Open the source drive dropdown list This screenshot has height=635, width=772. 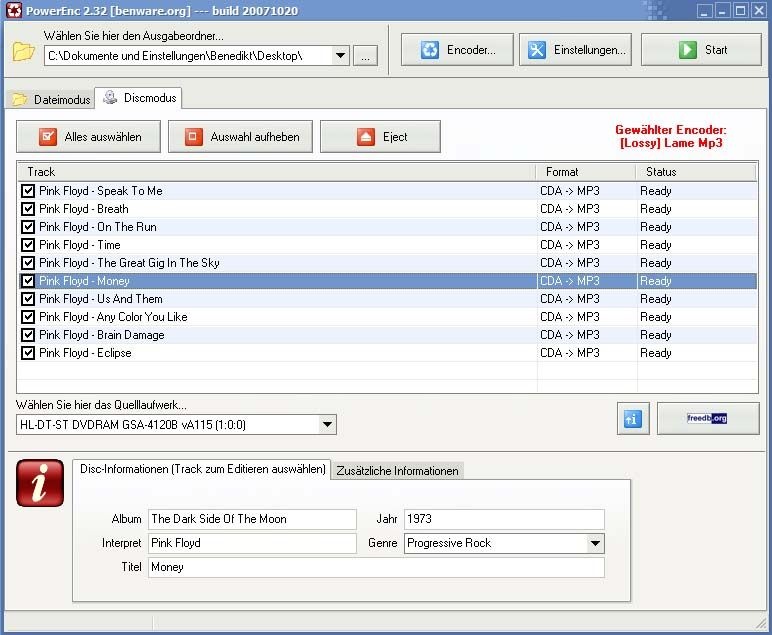[327, 425]
